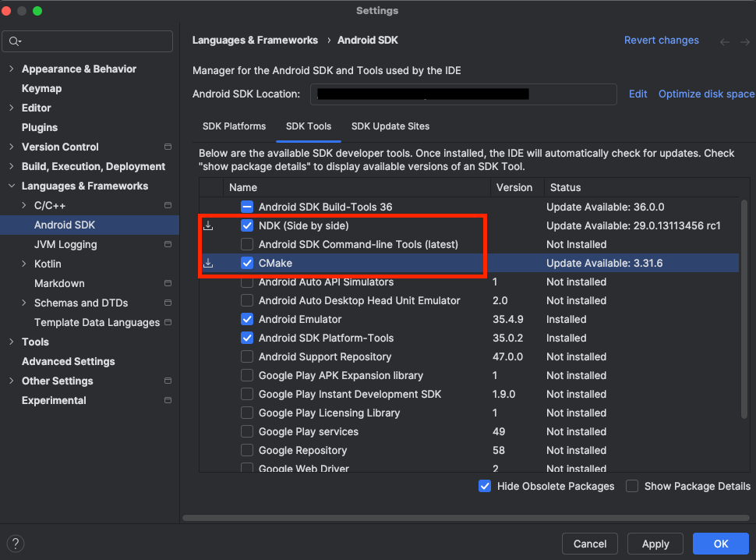Click the download icon beside NDK row
The width and height of the screenshot is (756, 560).
tap(208, 225)
